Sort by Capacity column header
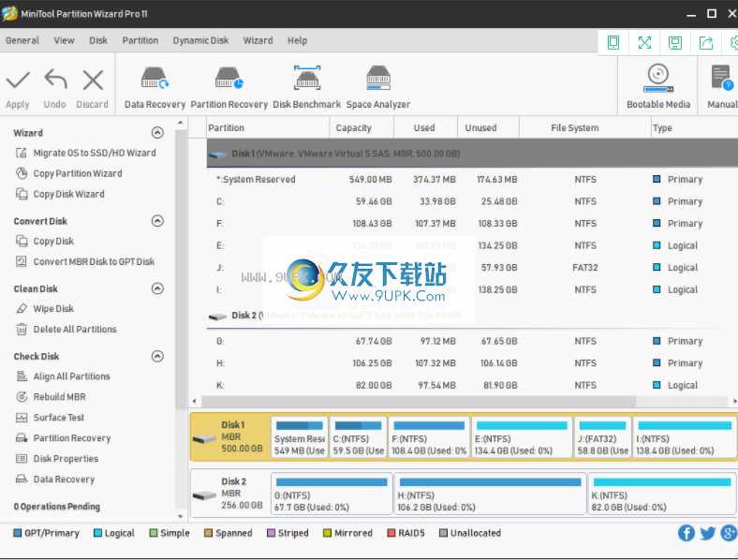The image size is (738, 560). tap(362, 127)
